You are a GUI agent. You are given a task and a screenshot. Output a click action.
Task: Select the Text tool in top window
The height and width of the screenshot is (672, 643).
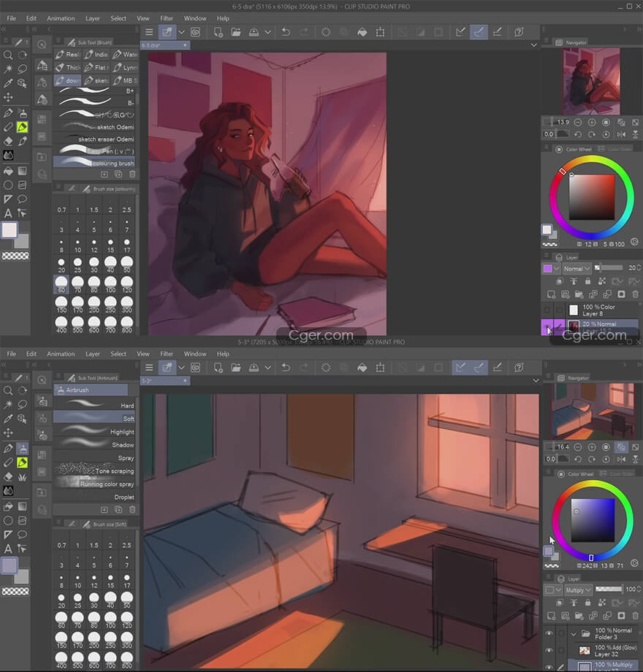click(x=8, y=213)
